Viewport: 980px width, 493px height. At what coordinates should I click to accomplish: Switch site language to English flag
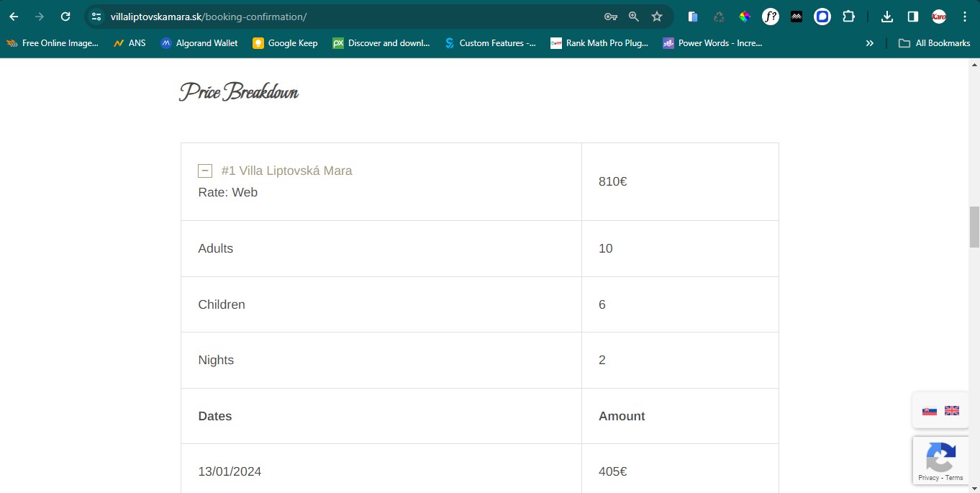[x=952, y=410]
